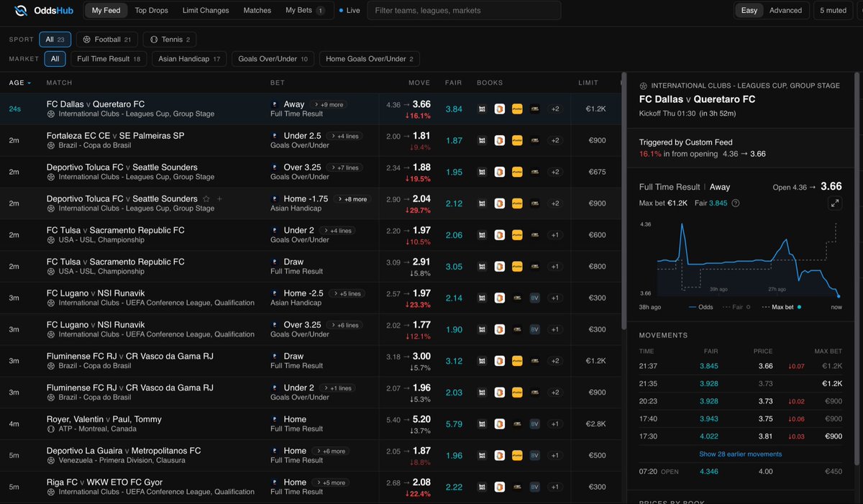Click yellow bookmaker icon in Deportivo La Guaira row

tap(517, 455)
